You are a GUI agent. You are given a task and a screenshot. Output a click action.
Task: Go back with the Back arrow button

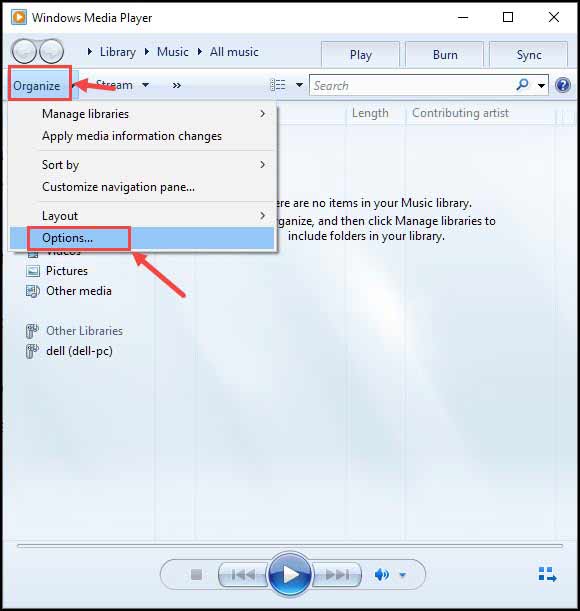24,51
